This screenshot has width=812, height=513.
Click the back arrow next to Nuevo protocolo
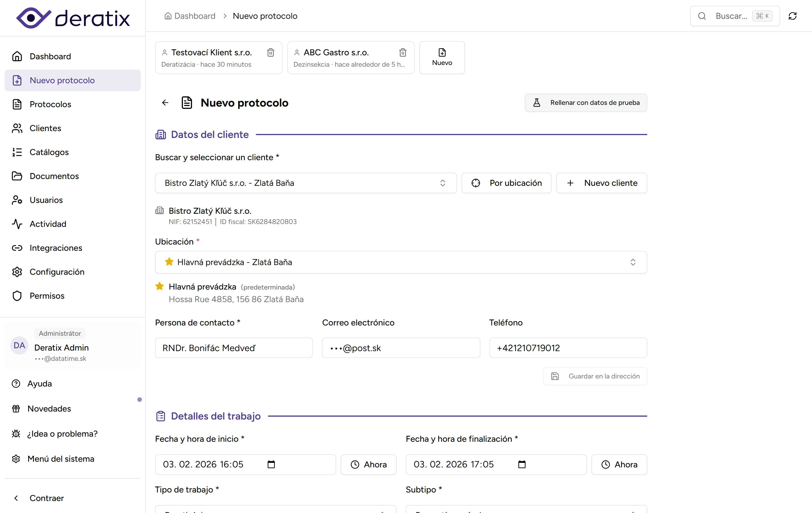pyautogui.click(x=165, y=103)
